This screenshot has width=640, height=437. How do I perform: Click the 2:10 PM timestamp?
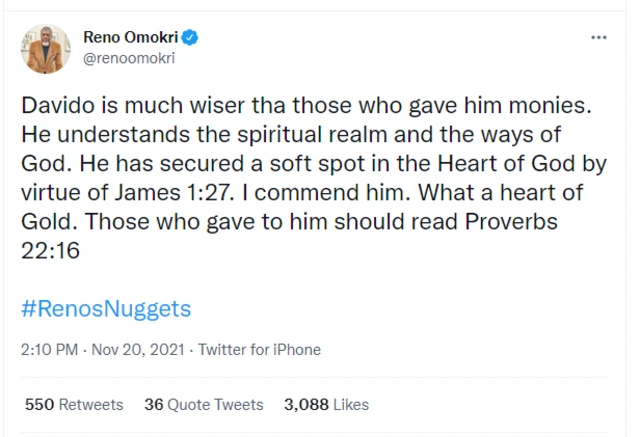tap(50, 350)
